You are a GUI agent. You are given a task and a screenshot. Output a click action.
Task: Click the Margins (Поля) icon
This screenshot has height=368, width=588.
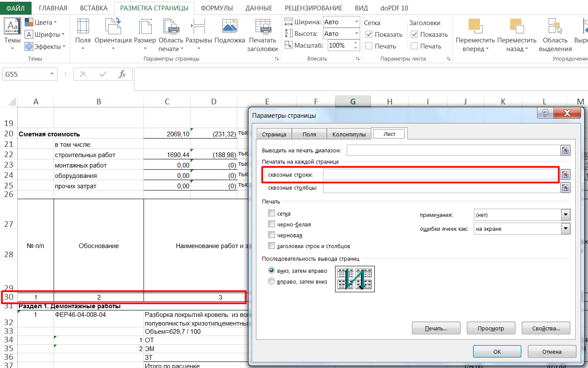coord(83,26)
